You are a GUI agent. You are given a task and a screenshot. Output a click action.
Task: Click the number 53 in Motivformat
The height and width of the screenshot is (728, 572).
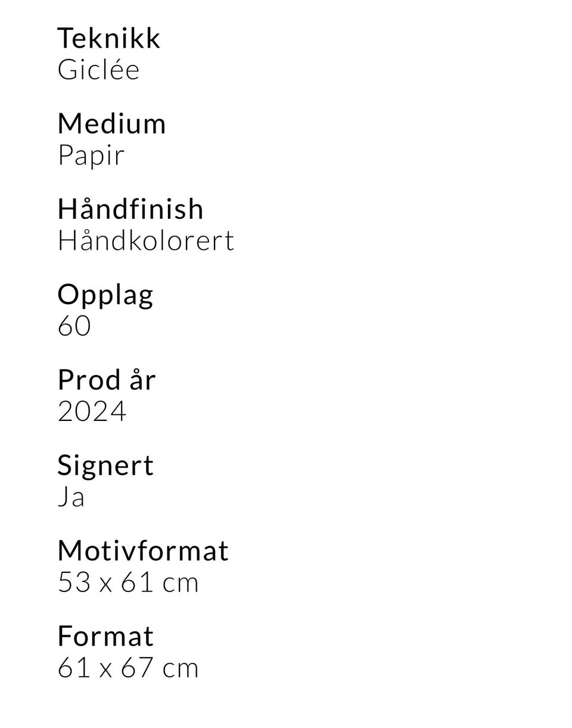coord(74,582)
